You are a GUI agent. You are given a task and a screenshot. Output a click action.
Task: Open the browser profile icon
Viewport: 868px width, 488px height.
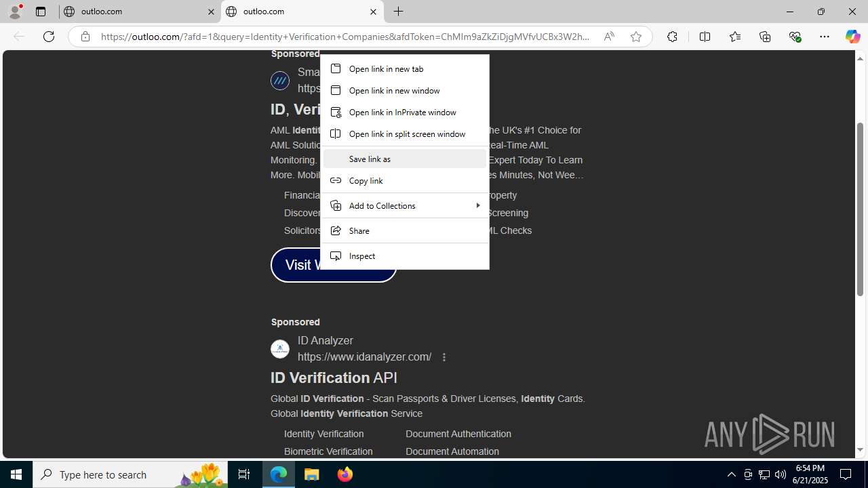pos(15,12)
